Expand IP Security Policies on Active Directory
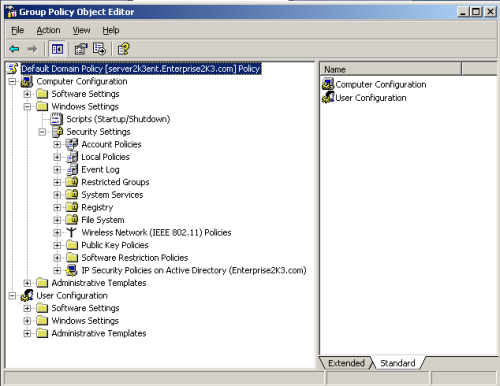This screenshot has height=386, width=500. (x=57, y=270)
